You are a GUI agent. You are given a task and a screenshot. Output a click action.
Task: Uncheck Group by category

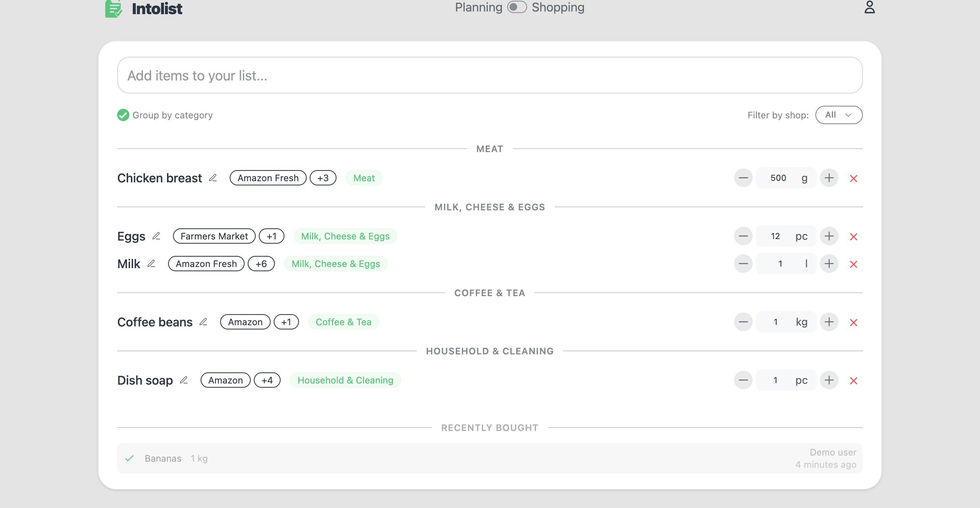(x=123, y=115)
